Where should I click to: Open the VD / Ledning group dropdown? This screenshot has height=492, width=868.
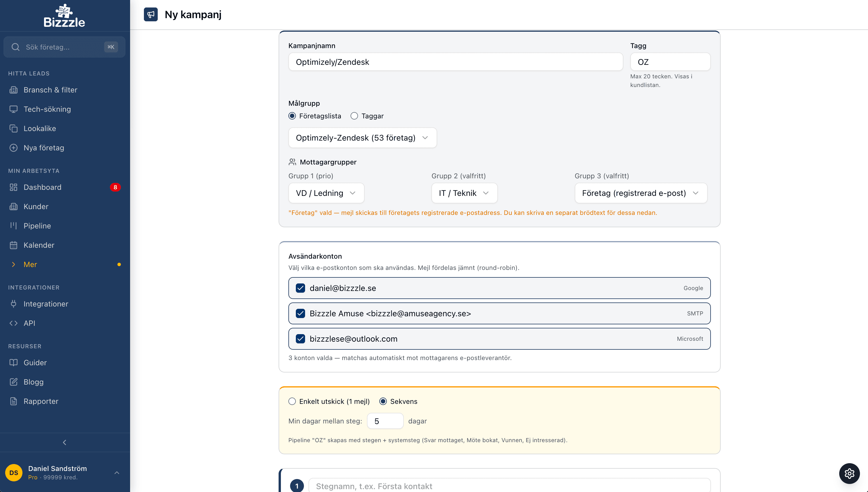pos(326,193)
